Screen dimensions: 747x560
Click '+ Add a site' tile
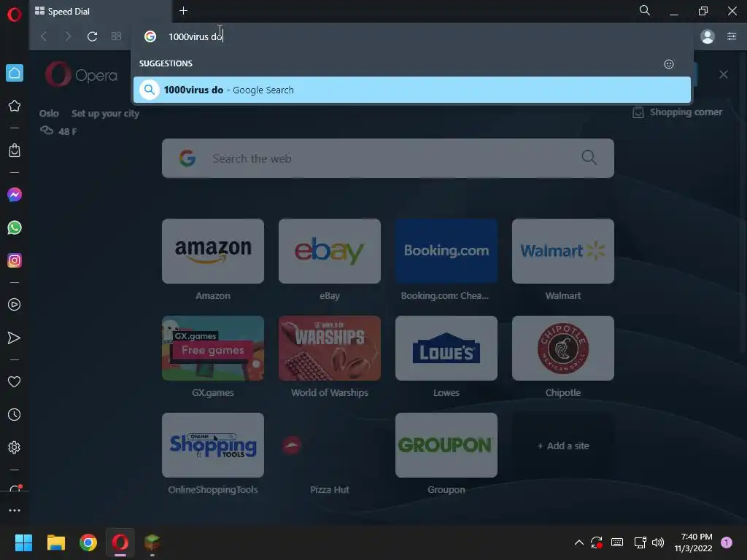point(563,446)
